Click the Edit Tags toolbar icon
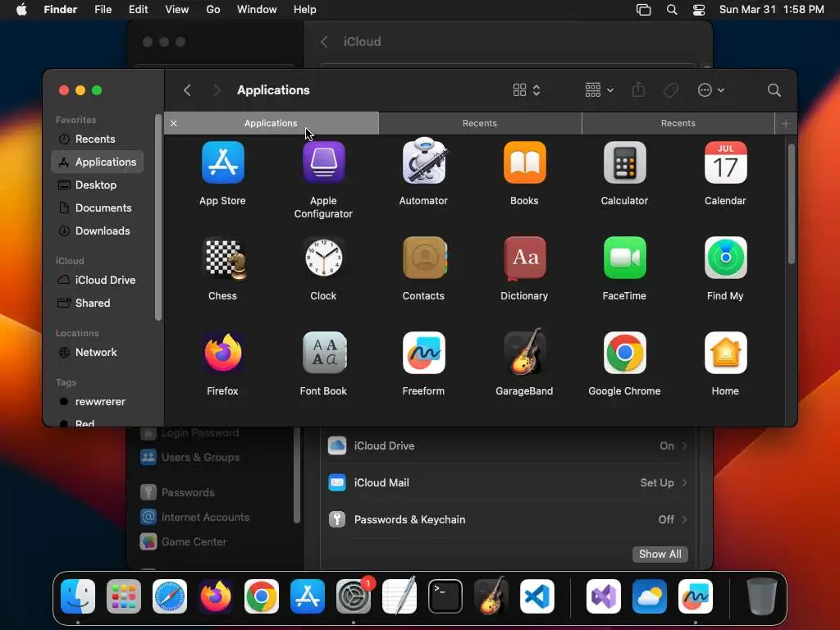The image size is (840, 630). pos(670,90)
